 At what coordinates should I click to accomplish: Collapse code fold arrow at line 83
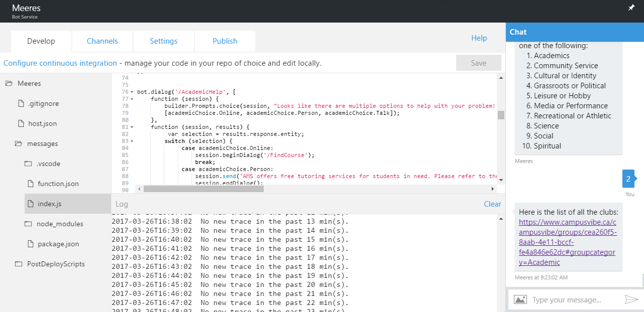pos(132,141)
